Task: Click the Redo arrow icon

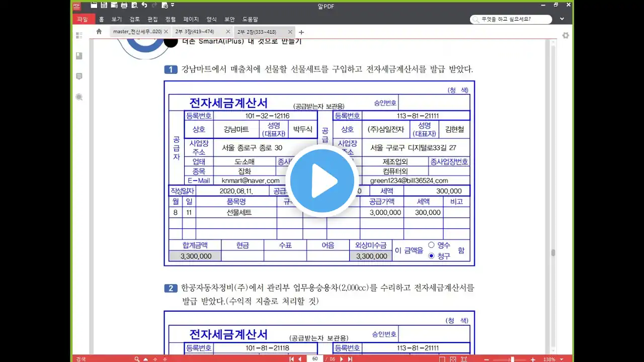Action: (154, 5)
